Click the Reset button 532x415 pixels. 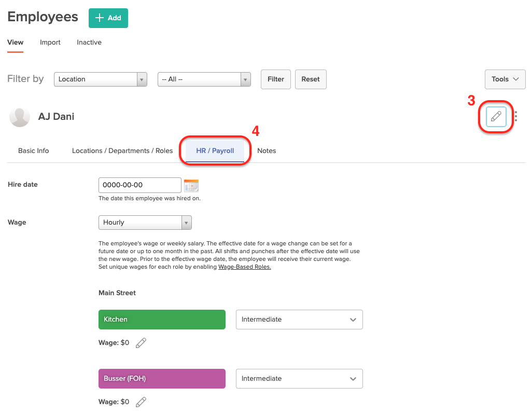[x=311, y=79]
